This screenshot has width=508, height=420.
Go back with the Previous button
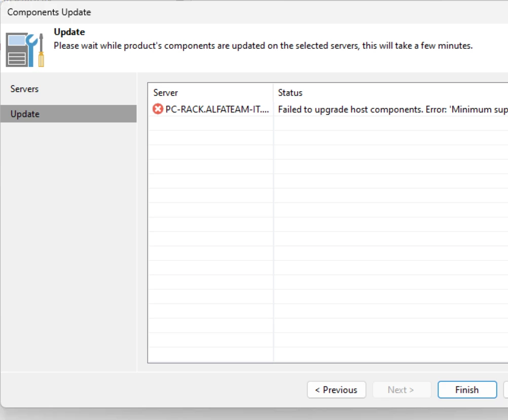(336, 390)
